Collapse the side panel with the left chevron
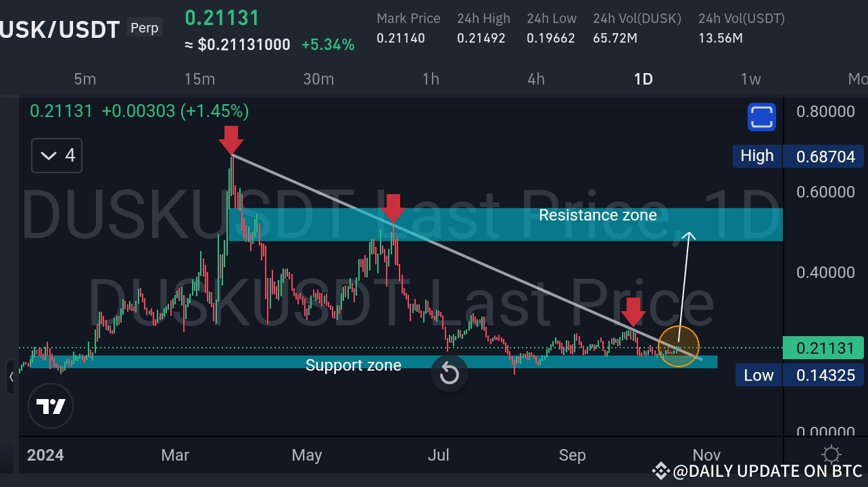 [12, 377]
